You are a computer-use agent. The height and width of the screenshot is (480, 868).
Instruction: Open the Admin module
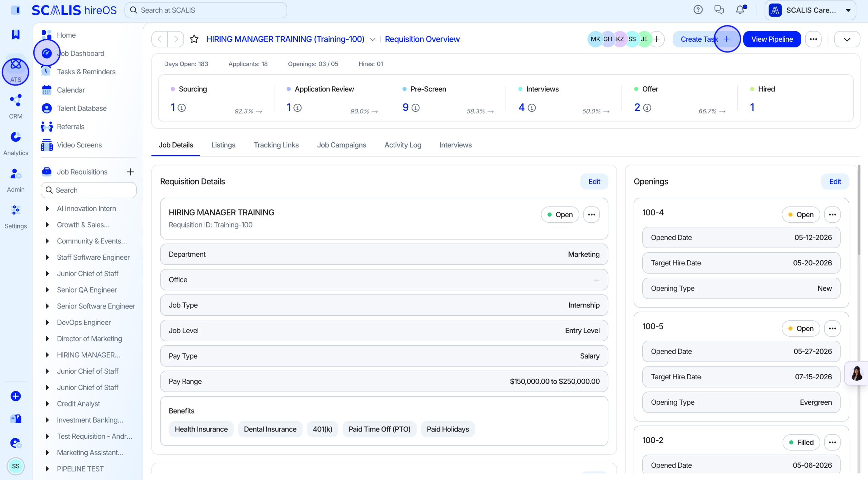(16, 180)
